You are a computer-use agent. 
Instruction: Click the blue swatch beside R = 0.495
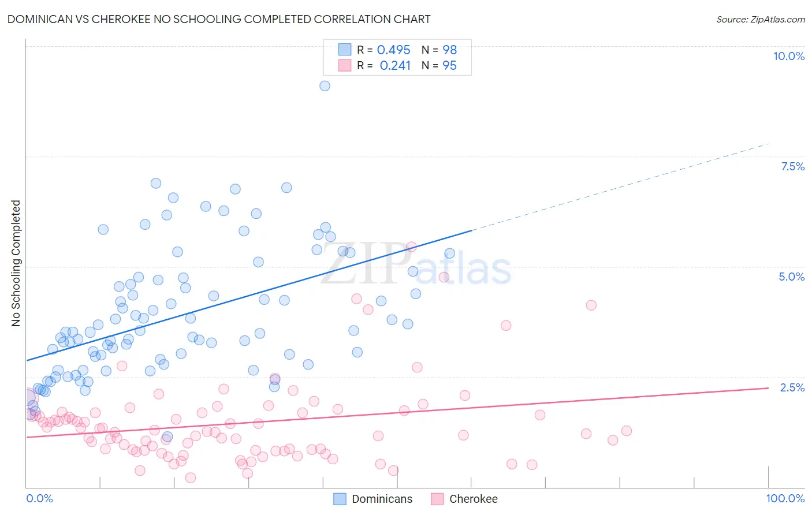coord(345,50)
